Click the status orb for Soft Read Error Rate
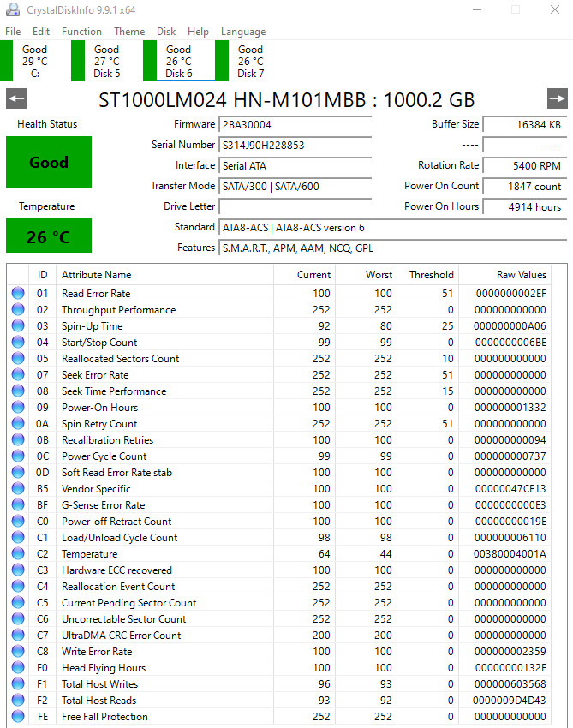This screenshot has height=728, width=573. (18, 472)
